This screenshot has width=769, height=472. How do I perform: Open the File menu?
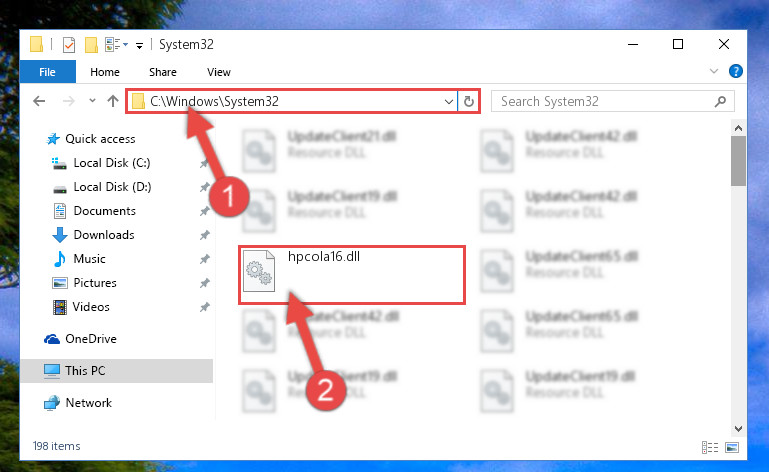click(x=48, y=72)
